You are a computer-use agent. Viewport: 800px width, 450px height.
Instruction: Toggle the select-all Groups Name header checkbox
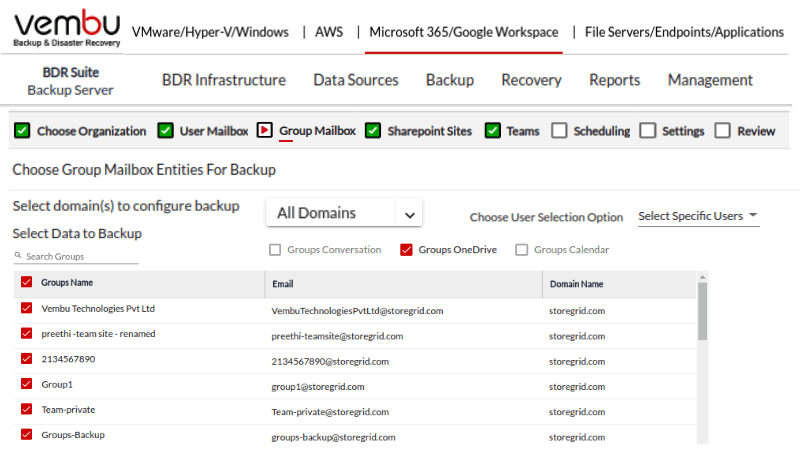pyautogui.click(x=27, y=282)
